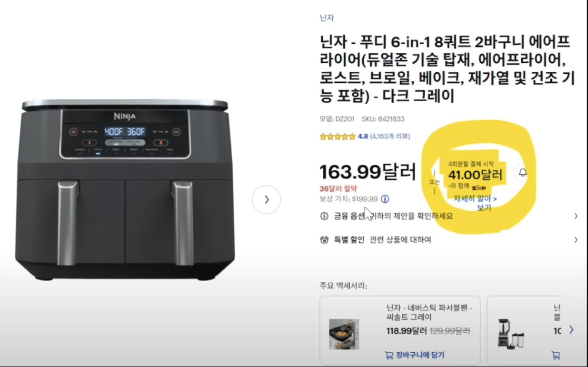Click the cart icon next to 장바구니에 담기
Screen dimensions: 588x367
point(389,355)
